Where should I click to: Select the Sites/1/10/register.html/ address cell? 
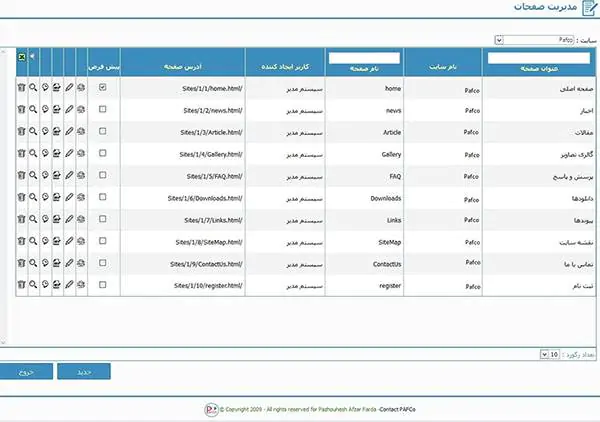click(183, 285)
